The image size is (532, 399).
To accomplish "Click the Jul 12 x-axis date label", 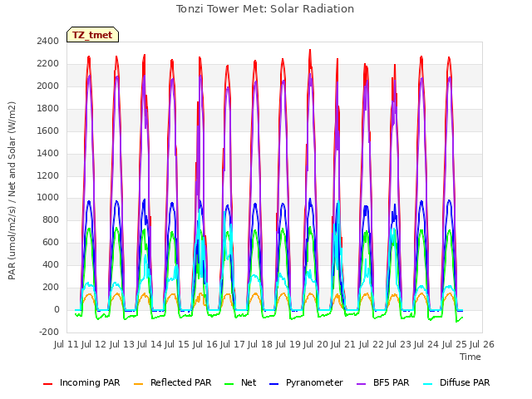I will [x=94, y=344].
